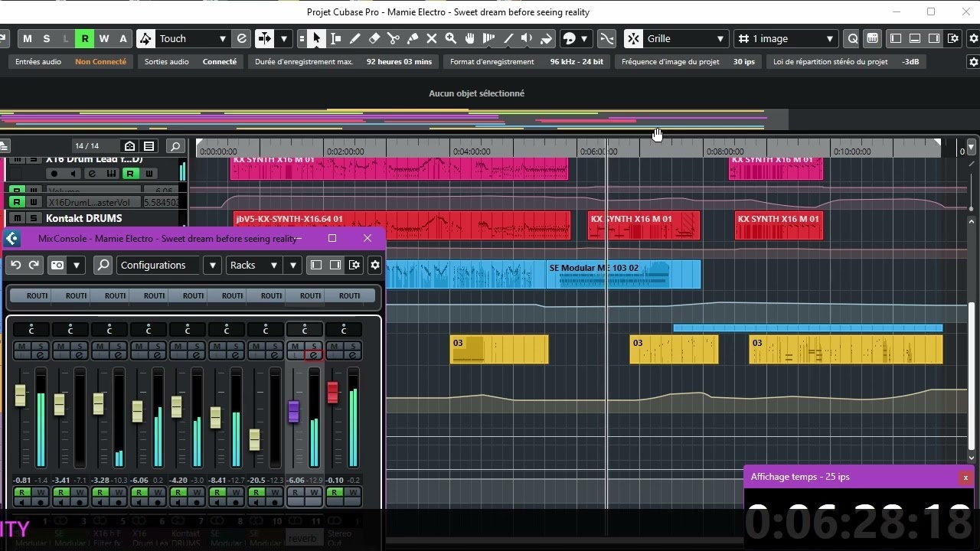Expand the arrow next to Racks
Viewport: 980px width, 551px height.
pos(292,265)
